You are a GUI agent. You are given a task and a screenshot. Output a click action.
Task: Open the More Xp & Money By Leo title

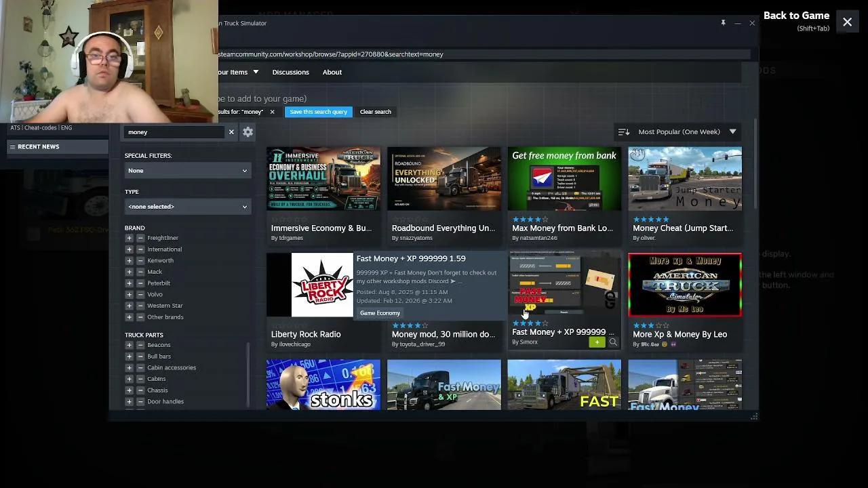679,334
